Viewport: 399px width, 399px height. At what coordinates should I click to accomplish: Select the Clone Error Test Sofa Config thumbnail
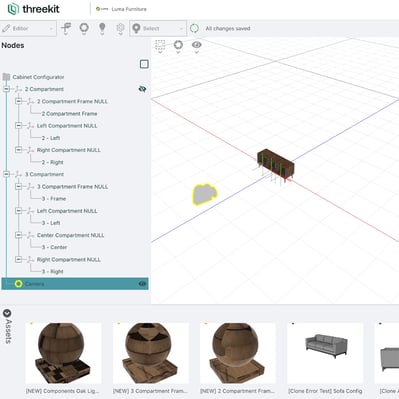325,353
